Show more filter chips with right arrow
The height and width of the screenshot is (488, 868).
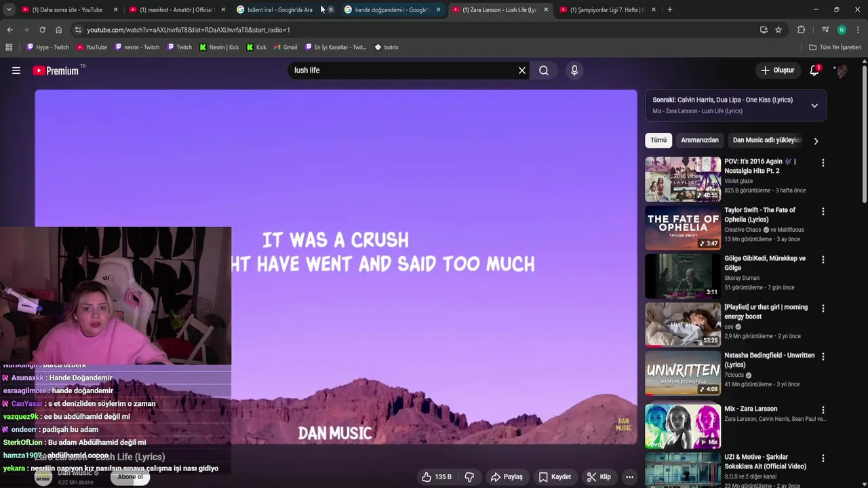pyautogui.click(x=816, y=141)
